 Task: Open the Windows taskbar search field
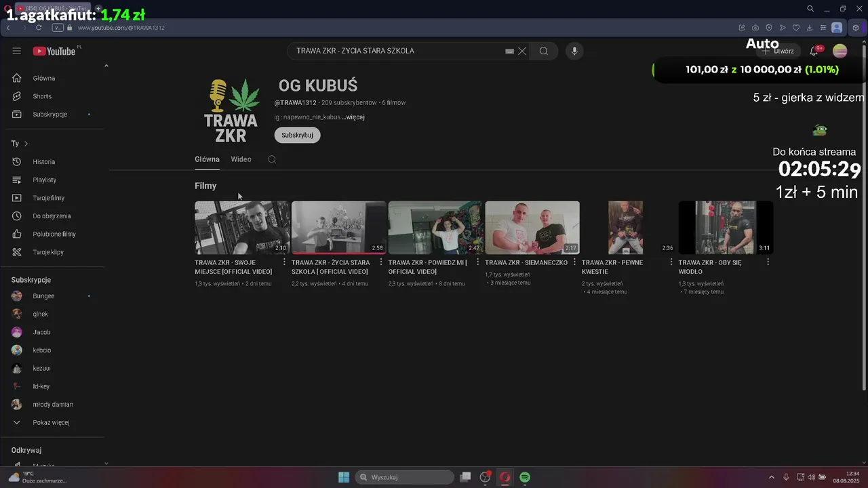pyautogui.click(x=405, y=477)
